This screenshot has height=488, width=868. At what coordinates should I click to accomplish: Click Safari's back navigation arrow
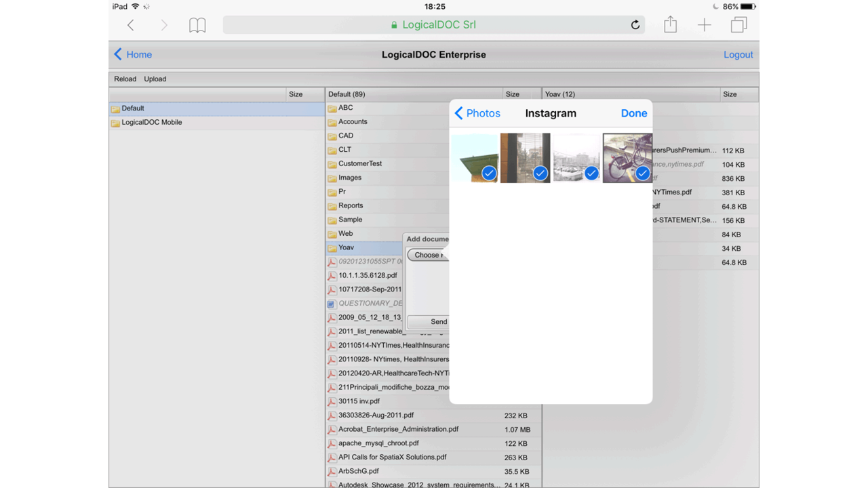pos(130,24)
